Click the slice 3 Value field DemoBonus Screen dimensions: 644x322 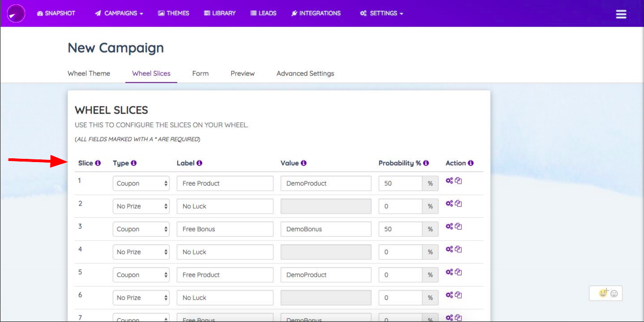coord(326,229)
